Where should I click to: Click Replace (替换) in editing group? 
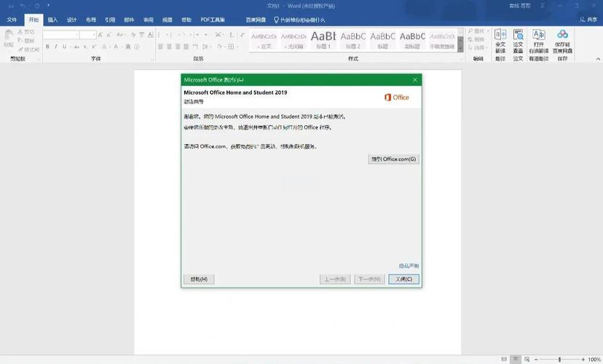tap(476, 39)
